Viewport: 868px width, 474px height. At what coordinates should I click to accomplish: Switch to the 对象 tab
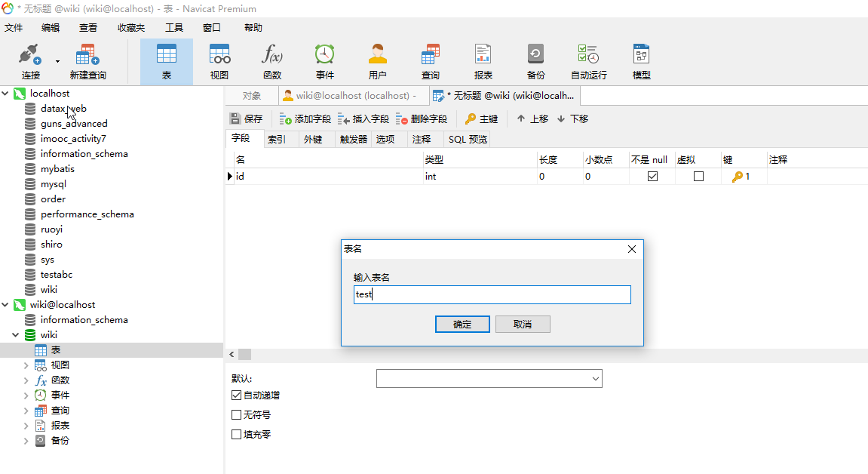click(x=252, y=96)
